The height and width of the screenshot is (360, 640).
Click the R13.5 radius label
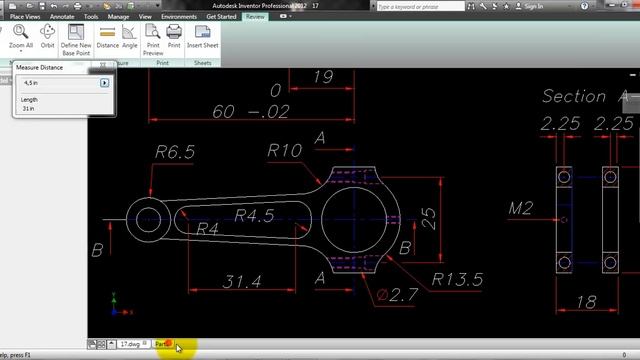click(x=458, y=280)
